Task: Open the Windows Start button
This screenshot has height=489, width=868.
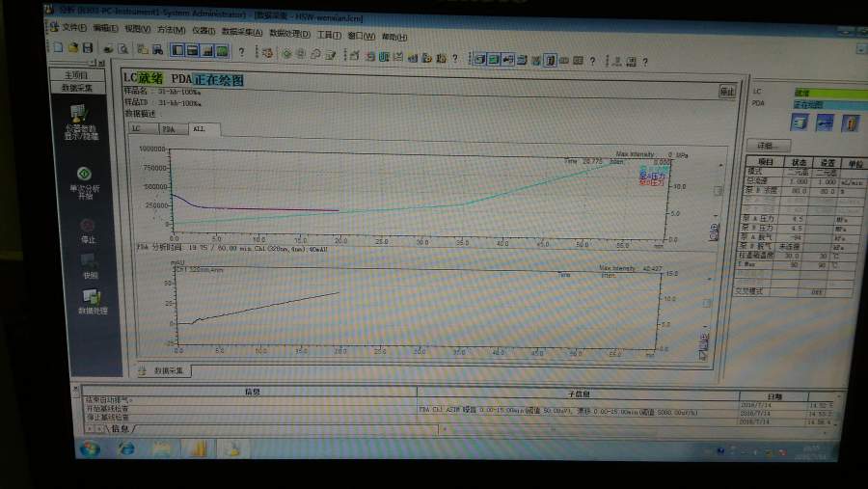Action: [x=90, y=448]
